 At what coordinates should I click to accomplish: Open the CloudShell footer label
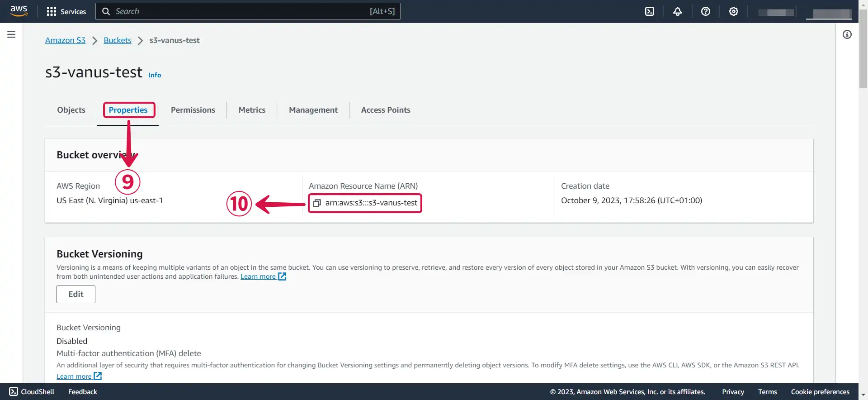[x=38, y=392]
